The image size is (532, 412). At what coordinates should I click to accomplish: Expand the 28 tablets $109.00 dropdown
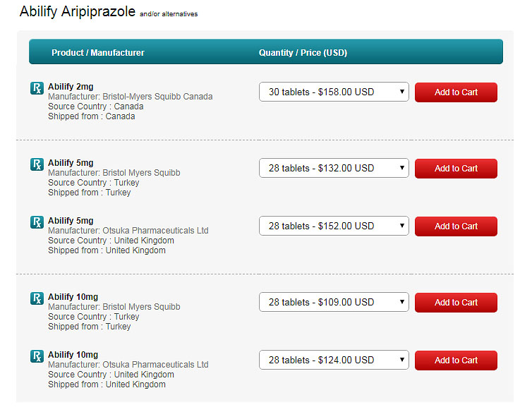(x=334, y=303)
